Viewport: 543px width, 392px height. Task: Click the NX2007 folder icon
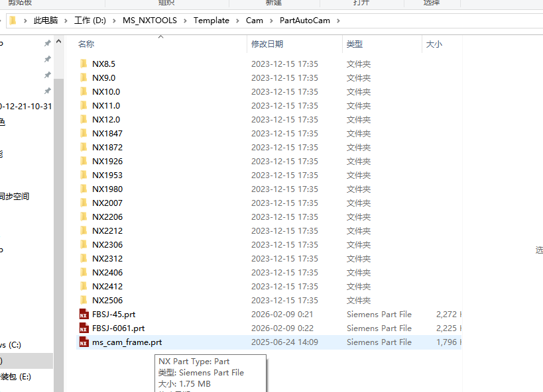pos(84,203)
